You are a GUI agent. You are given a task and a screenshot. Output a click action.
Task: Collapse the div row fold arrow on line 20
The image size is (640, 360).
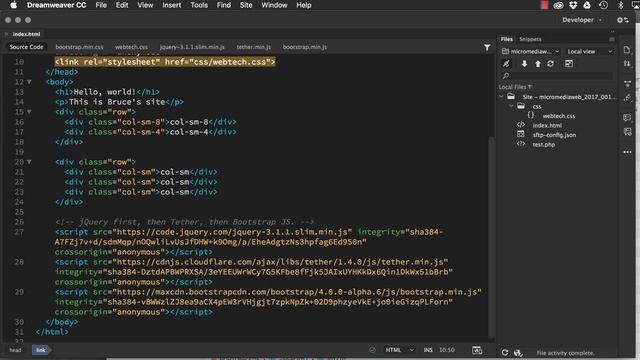pos(29,162)
